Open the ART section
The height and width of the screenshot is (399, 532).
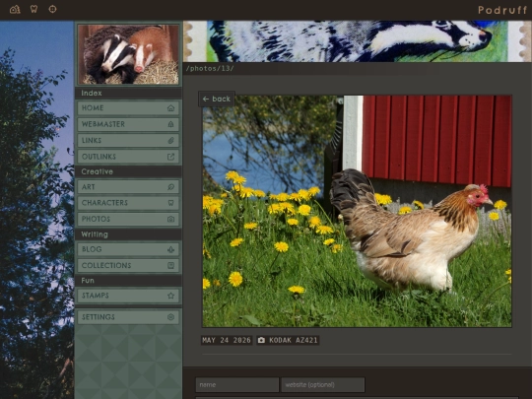128,187
